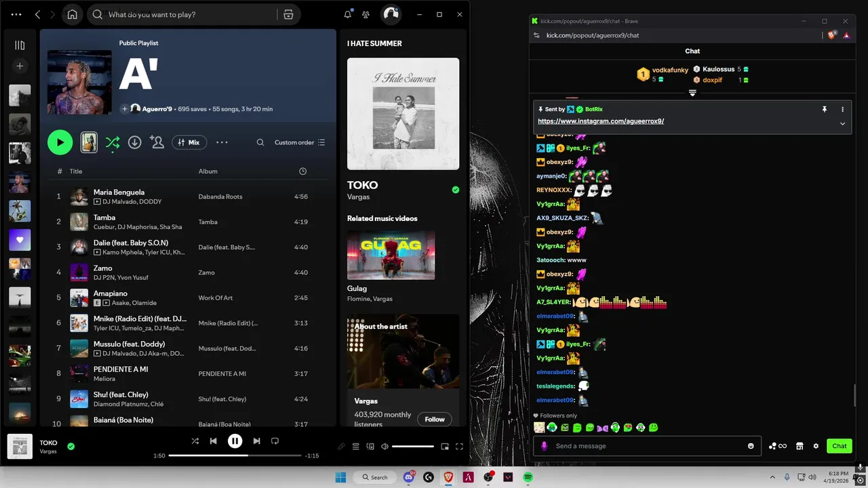Screen dimensions: 868x488
Task: Invite collaborators to playlist
Action: pyautogui.click(x=157, y=142)
